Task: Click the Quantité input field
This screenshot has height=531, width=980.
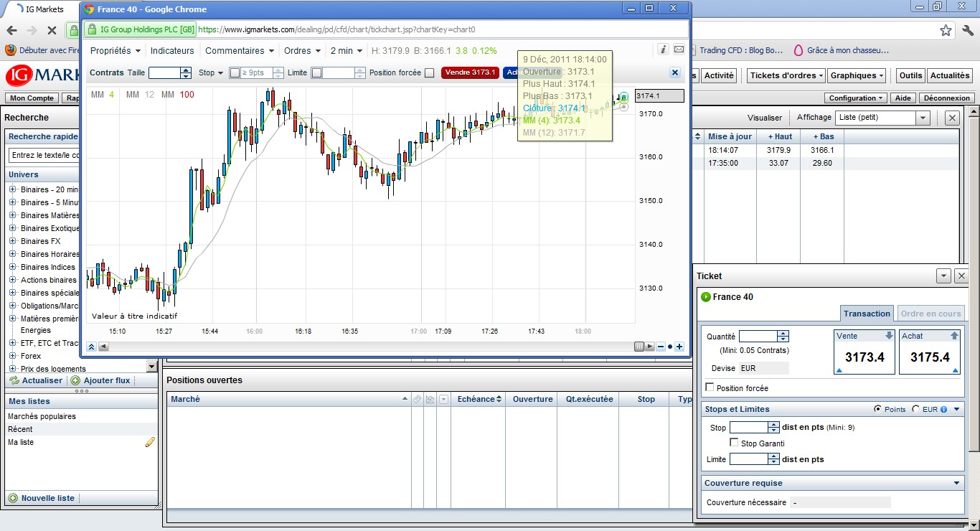Action: [758, 336]
